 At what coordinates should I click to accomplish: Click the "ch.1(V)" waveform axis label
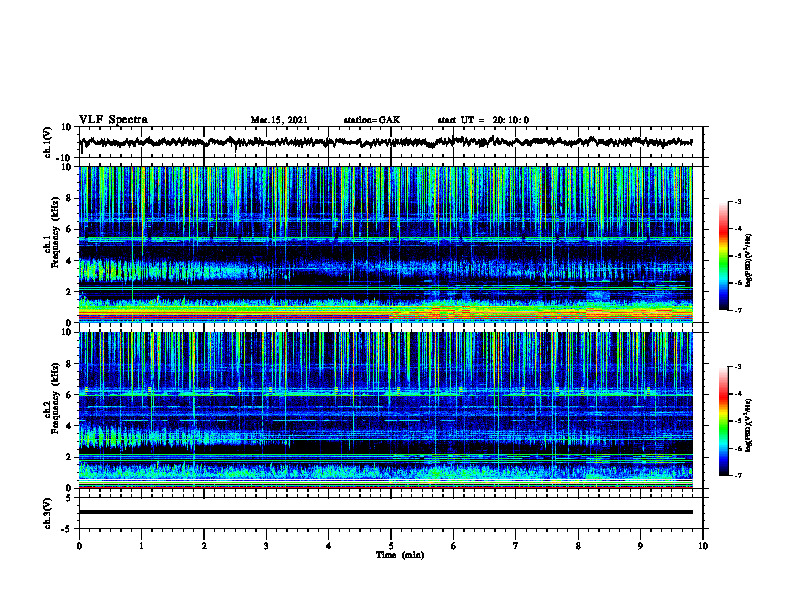[47, 142]
